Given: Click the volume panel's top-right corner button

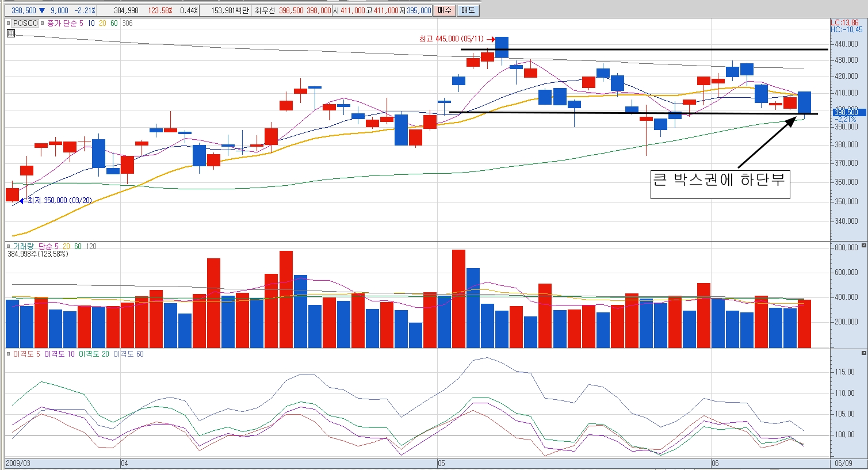Looking at the screenshot, I should (x=863, y=246).
